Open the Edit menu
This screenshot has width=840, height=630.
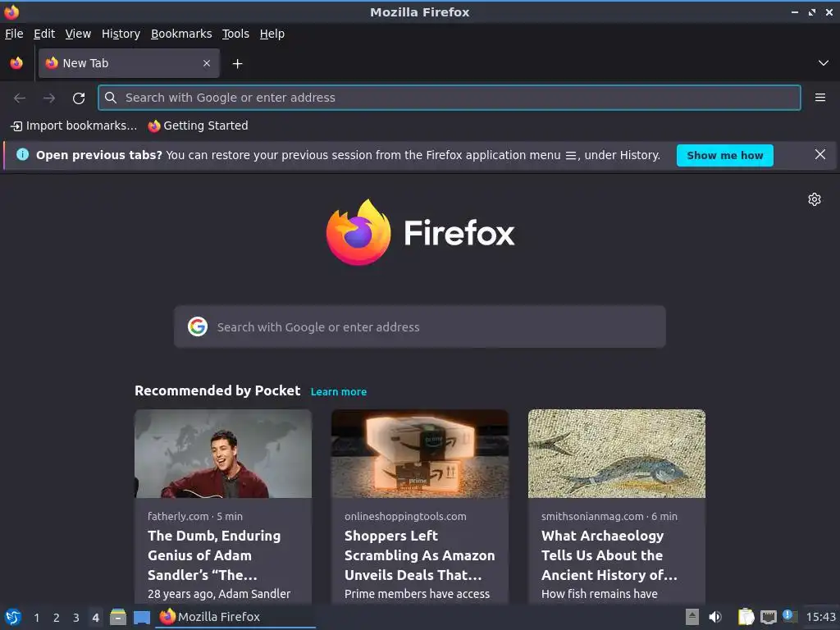[x=44, y=34]
